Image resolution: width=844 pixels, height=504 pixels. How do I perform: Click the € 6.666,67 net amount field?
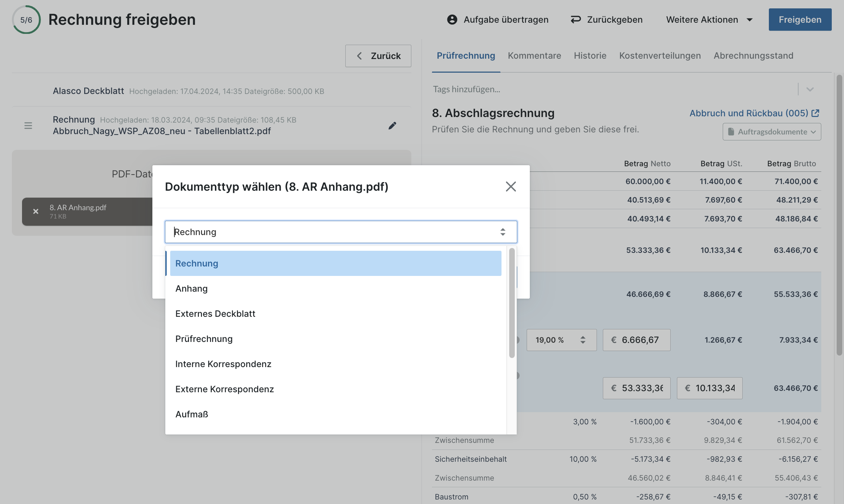pos(636,340)
